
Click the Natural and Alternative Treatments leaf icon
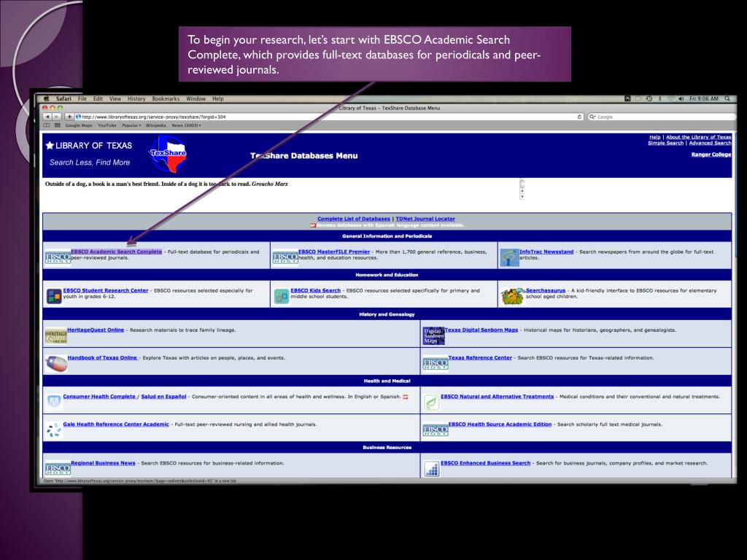431,402
